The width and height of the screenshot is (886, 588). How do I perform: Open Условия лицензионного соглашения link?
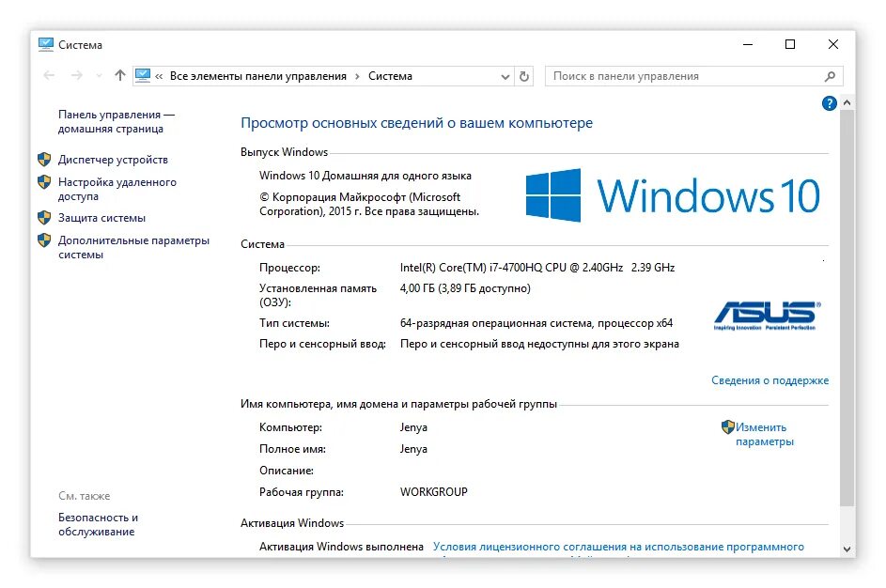(x=618, y=547)
